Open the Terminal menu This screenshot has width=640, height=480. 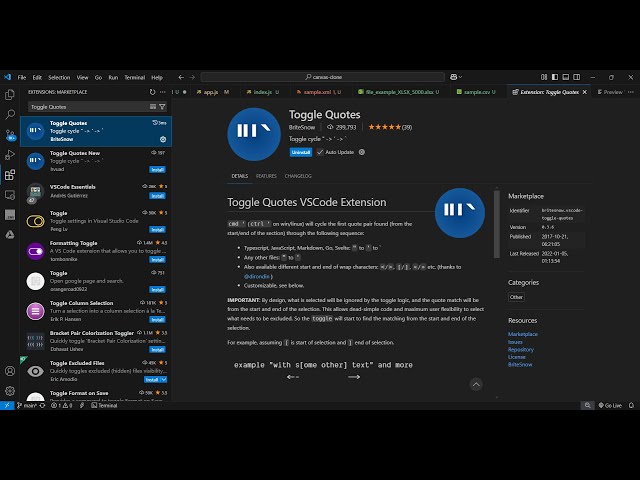tap(135, 77)
